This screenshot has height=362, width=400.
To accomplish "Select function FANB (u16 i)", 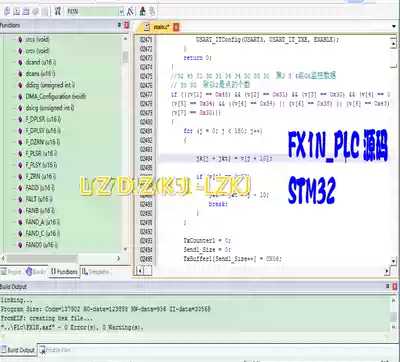I will point(40,210).
